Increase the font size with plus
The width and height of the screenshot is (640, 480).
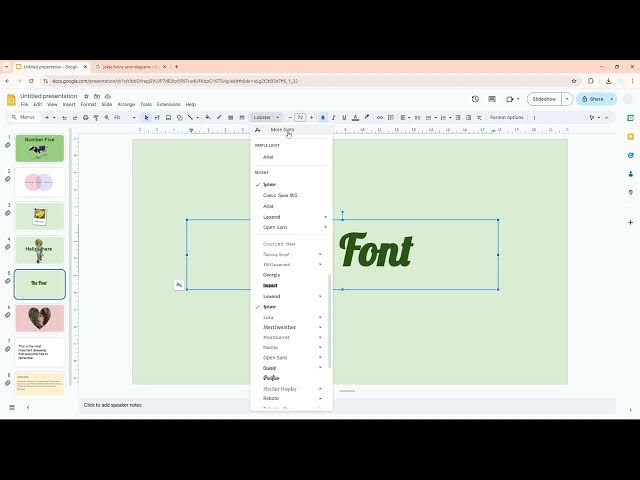pos(311,118)
